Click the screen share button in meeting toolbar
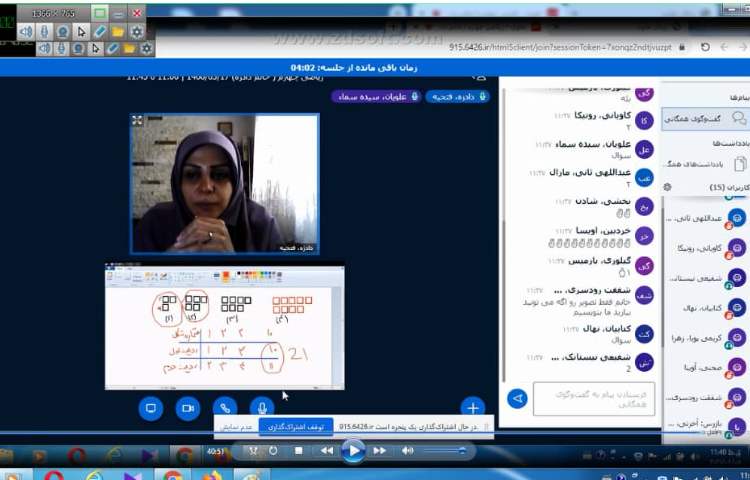750x480 pixels. pos(151,408)
